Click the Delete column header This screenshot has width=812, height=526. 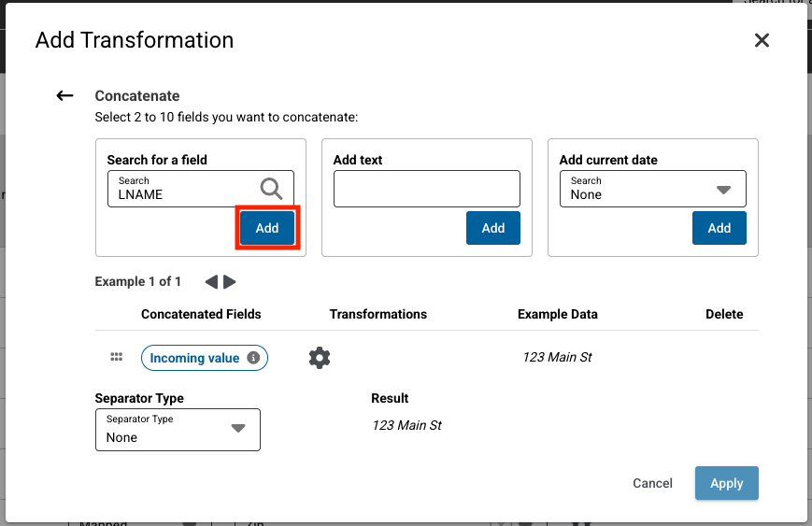click(x=724, y=314)
